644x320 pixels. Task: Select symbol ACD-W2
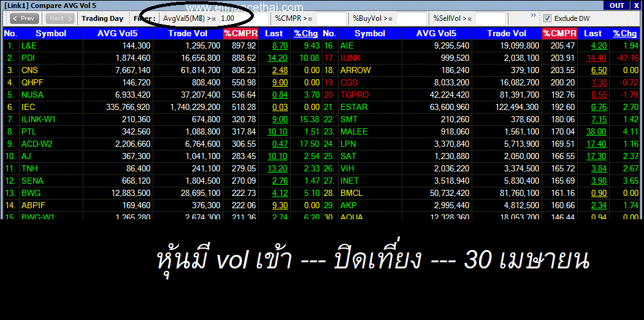(37, 144)
